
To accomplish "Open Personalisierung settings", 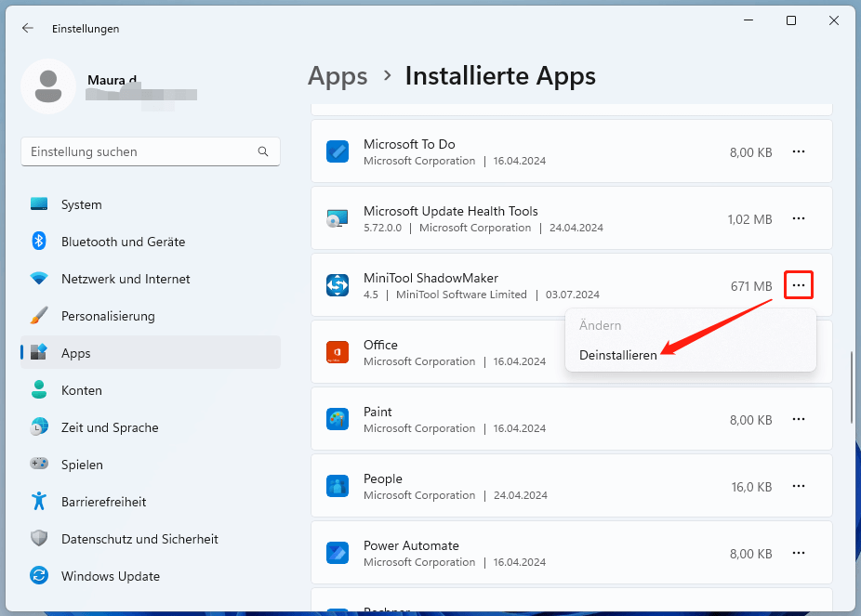I will coord(151,316).
